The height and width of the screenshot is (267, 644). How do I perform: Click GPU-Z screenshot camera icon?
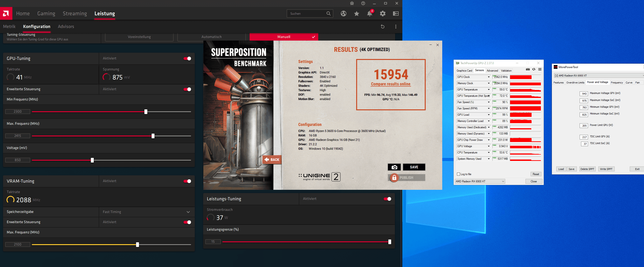528,69
